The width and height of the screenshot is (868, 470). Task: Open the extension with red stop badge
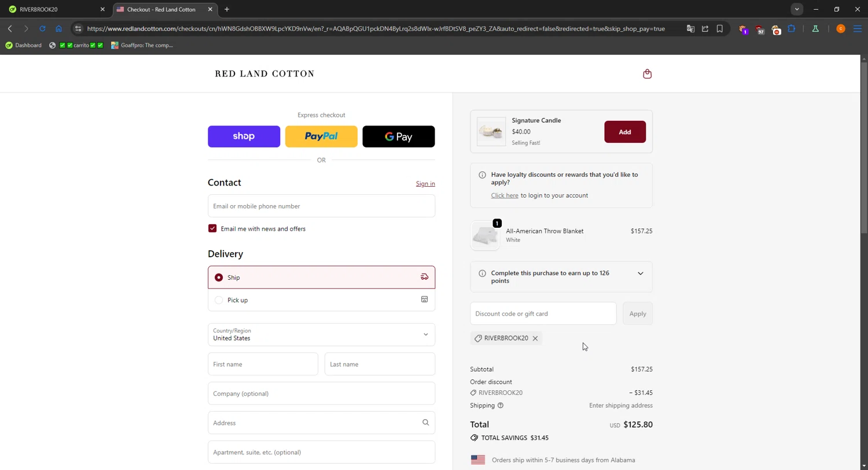coord(776,29)
